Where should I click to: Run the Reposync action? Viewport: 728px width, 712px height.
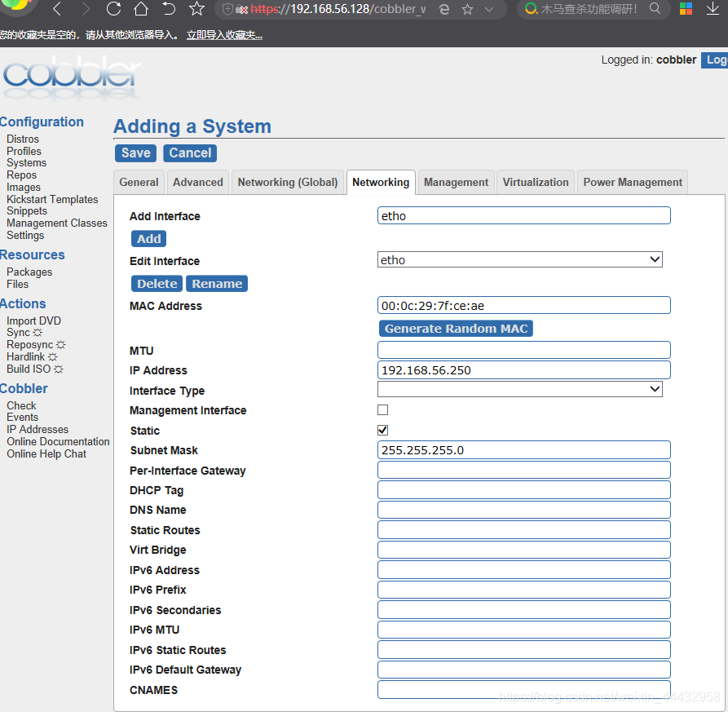[x=36, y=345]
